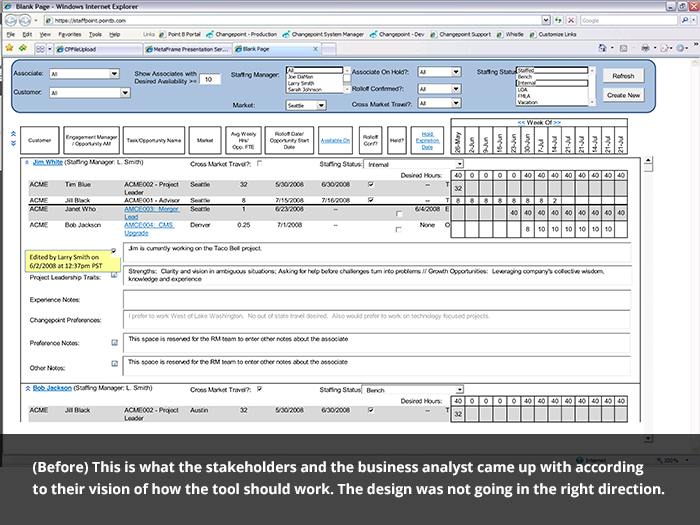Image resolution: width=700 pixels, height=525 pixels.
Task: Stop loading with the red X icon
Action: click(x=571, y=20)
